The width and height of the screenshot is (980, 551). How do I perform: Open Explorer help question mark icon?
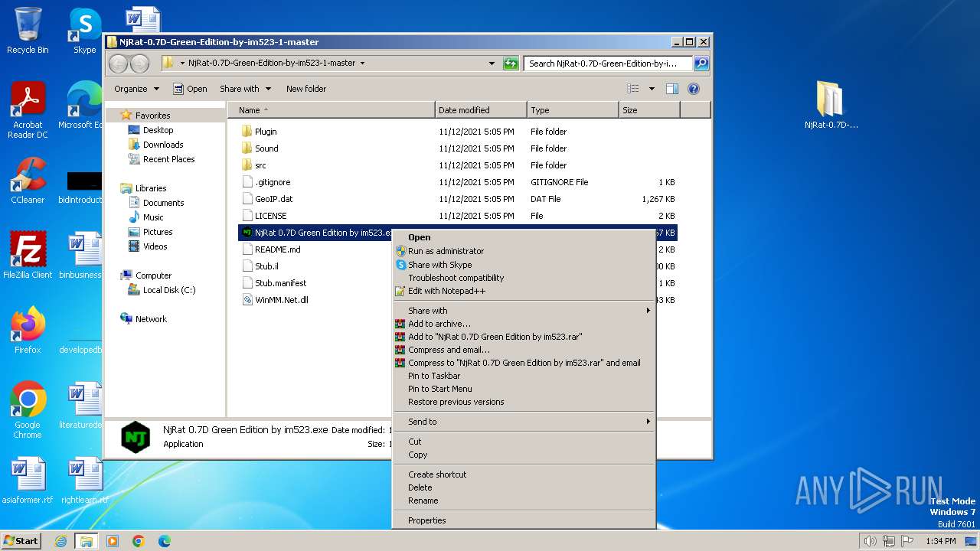(x=694, y=89)
